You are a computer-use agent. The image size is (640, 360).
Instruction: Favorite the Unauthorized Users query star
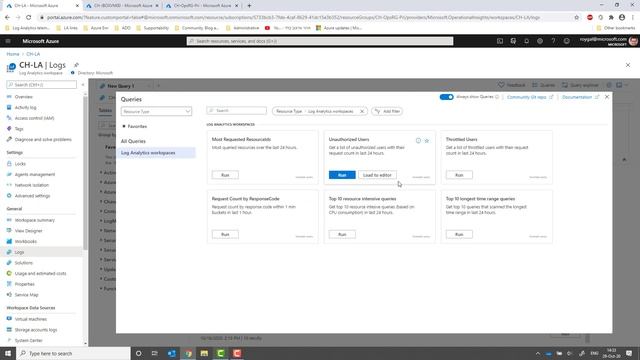coord(427,140)
